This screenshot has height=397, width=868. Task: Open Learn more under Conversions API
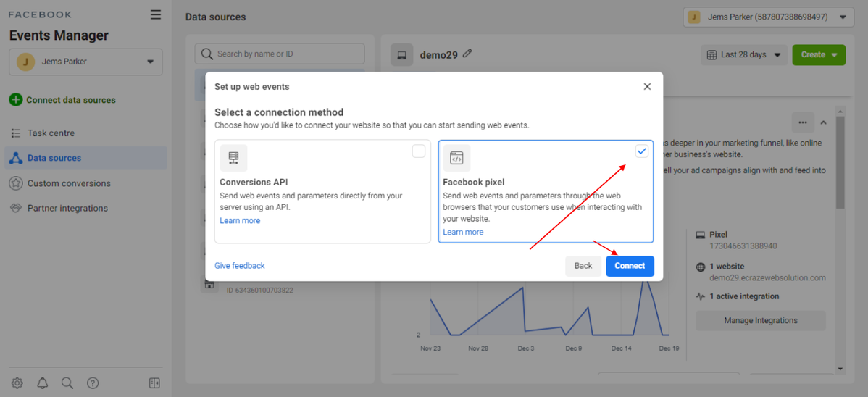(x=240, y=220)
